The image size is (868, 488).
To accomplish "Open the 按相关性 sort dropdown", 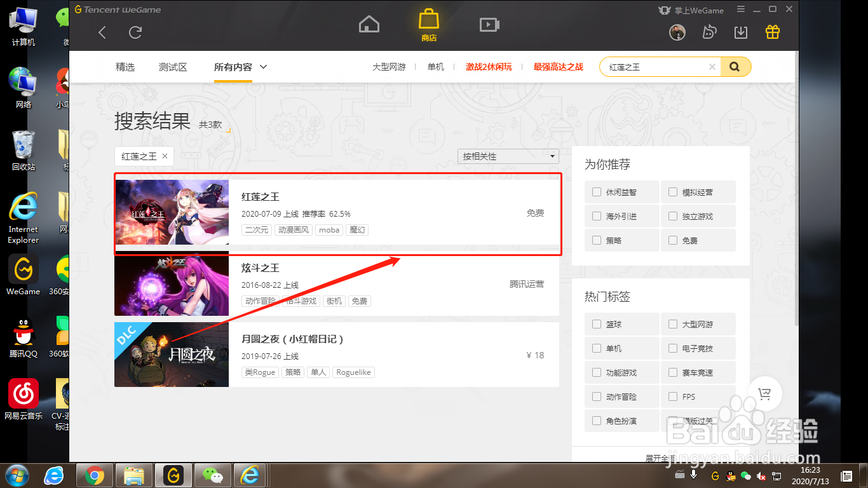I will [508, 156].
